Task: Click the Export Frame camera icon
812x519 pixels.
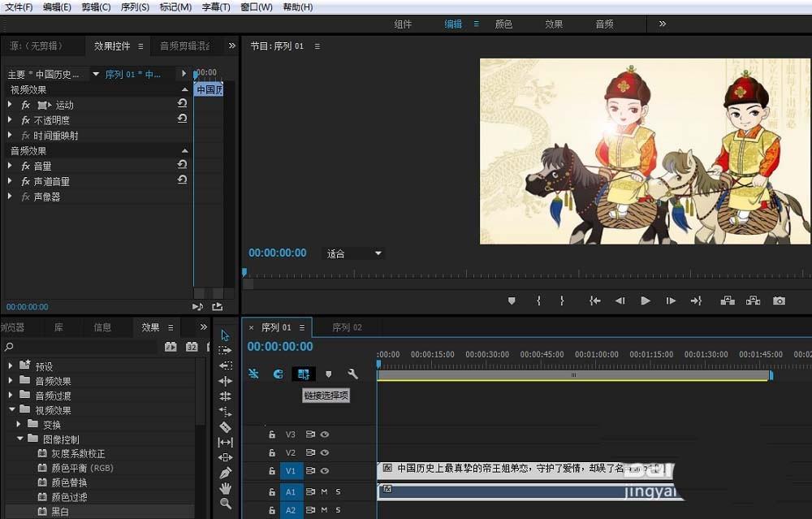Action: (779, 301)
